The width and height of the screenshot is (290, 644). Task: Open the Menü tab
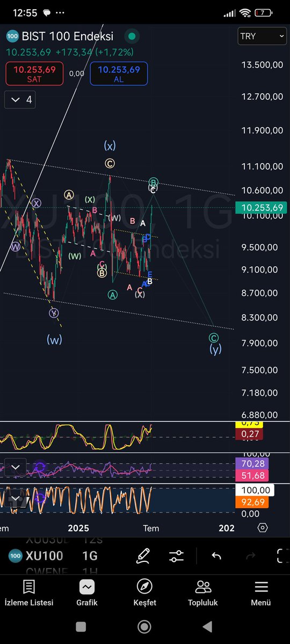click(261, 592)
